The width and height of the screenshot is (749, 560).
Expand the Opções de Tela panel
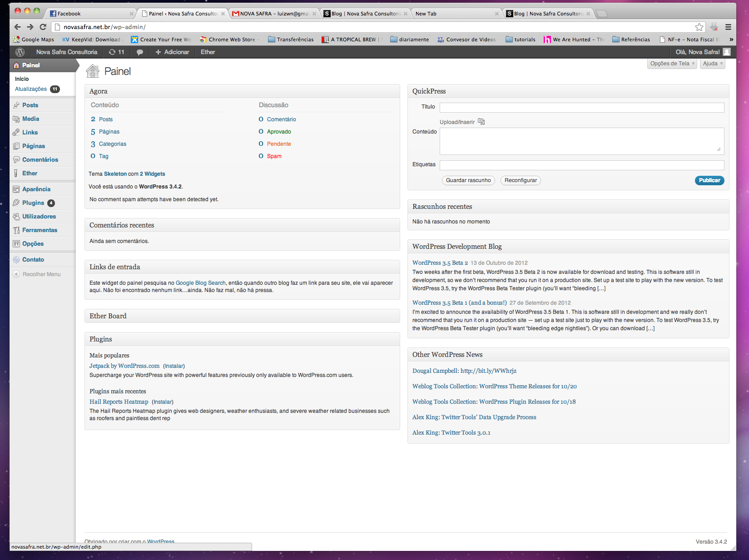click(672, 64)
